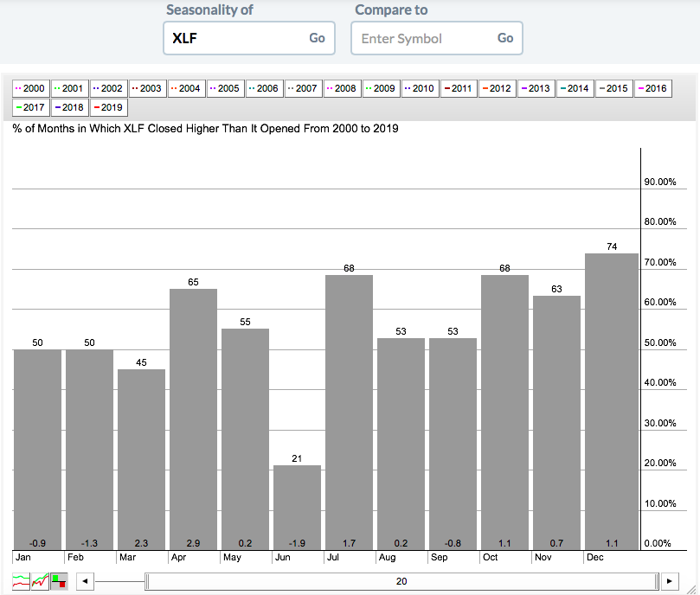Click the left arrow of the years slider
The image size is (700, 595).
86,581
